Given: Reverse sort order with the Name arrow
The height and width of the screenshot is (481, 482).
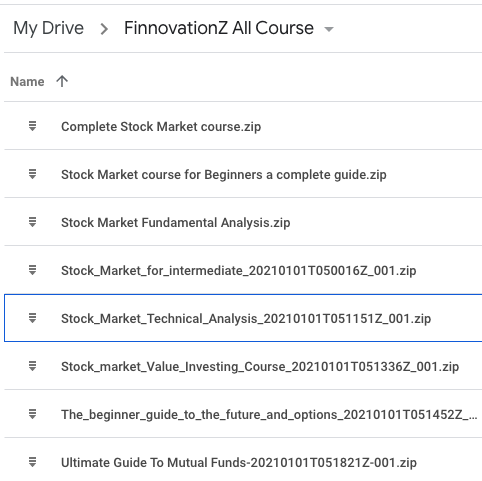Looking at the screenshot, I should (62, 81).
